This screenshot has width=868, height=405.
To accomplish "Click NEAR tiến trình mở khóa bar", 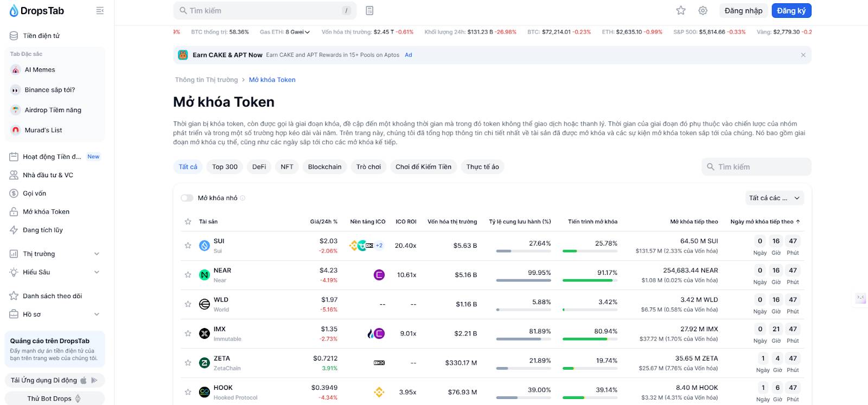I will point(590,280).
